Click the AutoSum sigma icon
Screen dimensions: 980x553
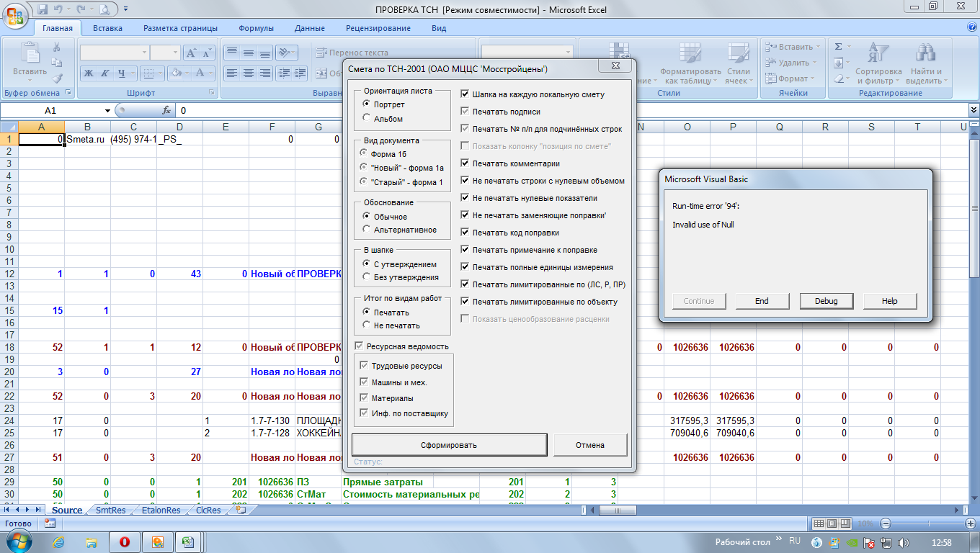tap(838, 47)
